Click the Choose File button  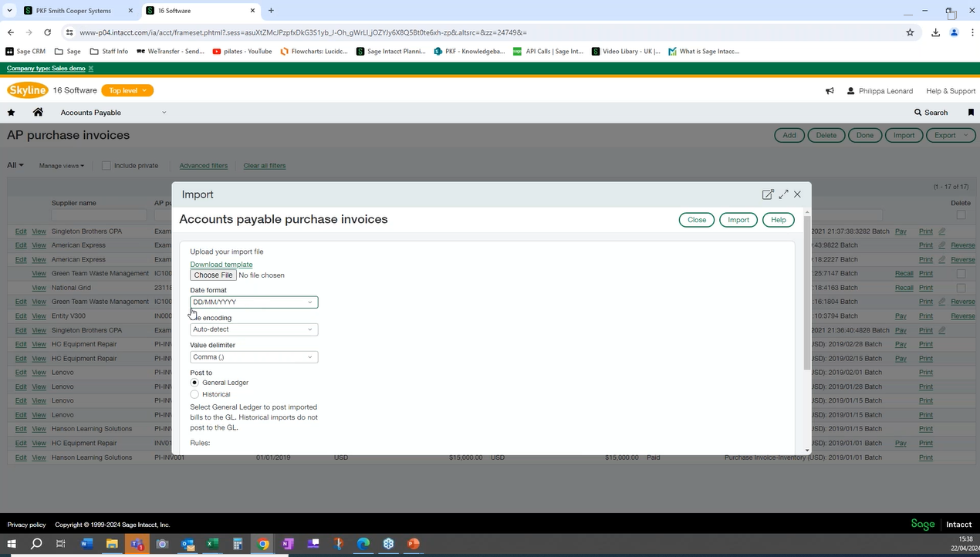tap(213, 275)
